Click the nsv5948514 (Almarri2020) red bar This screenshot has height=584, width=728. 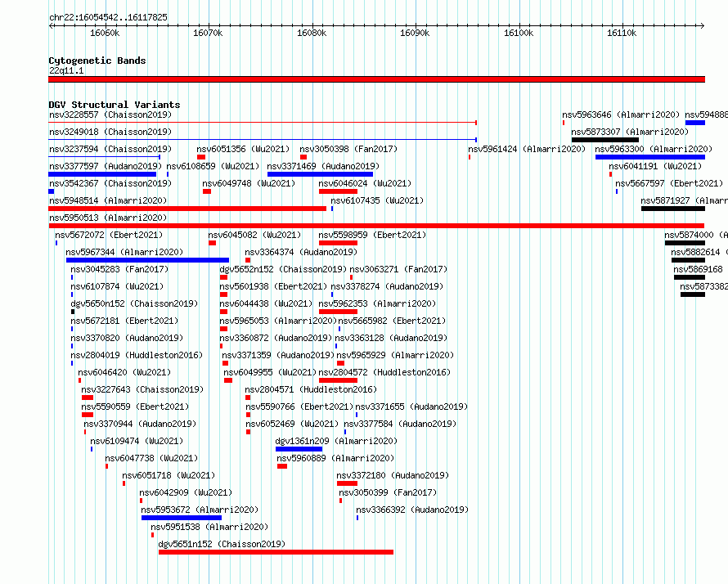187,209
